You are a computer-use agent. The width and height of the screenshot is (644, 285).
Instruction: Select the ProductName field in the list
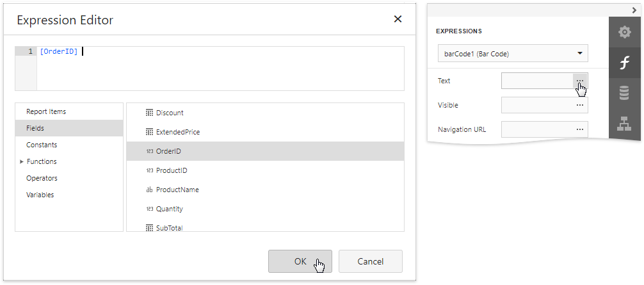point(177,190)
